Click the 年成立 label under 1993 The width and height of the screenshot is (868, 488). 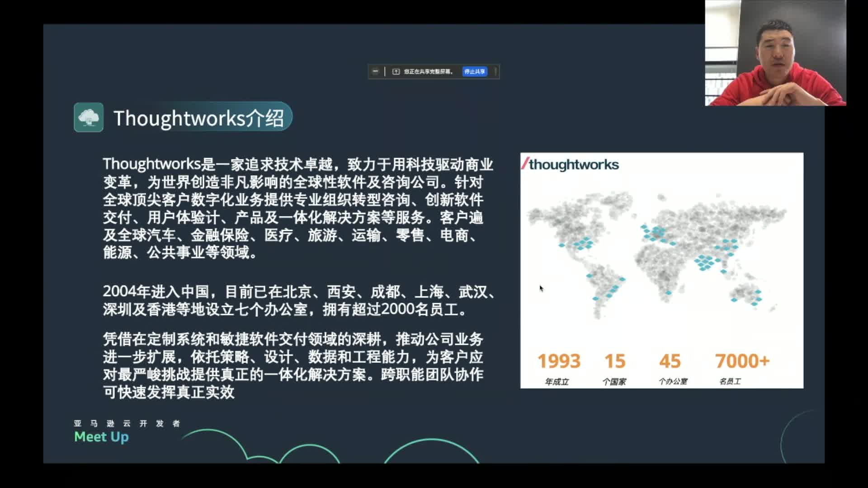point(557,382)
